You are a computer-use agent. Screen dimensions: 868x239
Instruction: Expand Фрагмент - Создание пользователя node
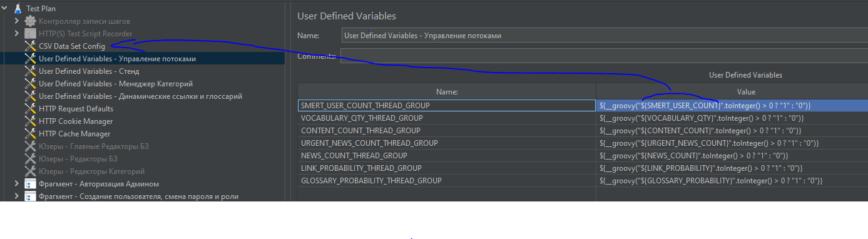tap(17, 196)
